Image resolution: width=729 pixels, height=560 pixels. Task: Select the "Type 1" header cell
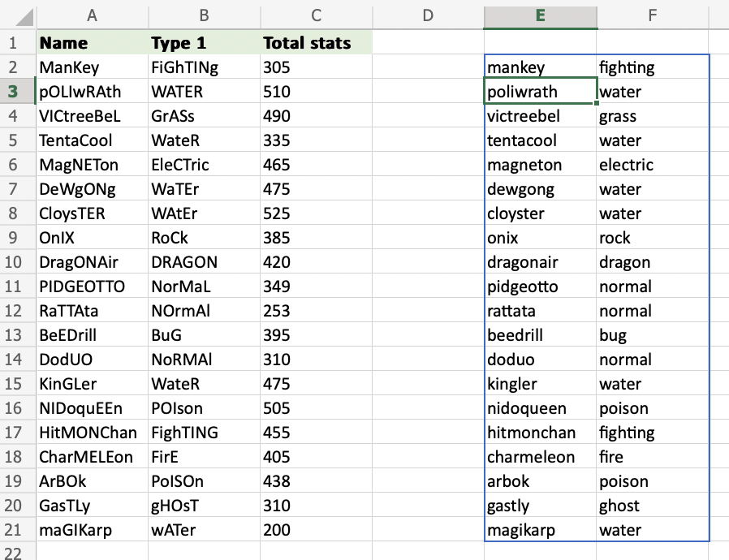point(204,43)
